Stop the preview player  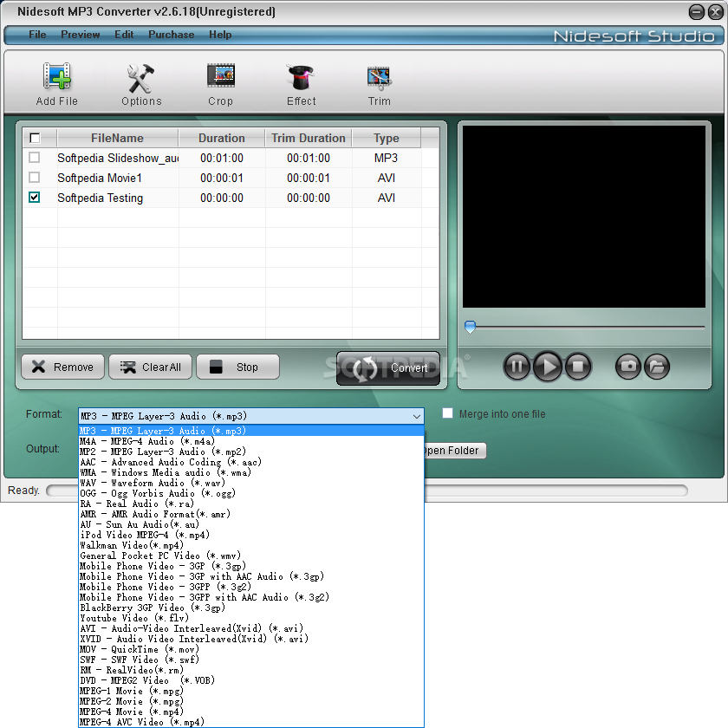[x=578, y=367]
